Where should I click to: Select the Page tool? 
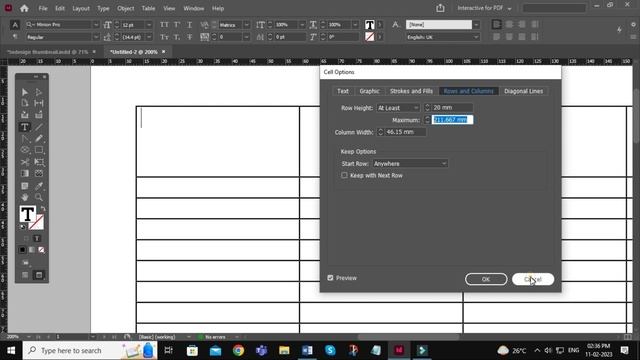(x=25, y=103)
